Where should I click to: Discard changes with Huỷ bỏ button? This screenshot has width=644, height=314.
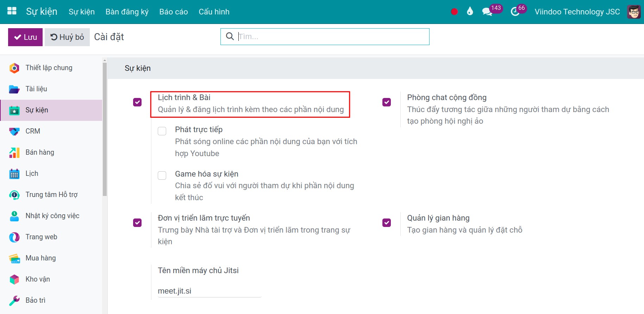[x=67, y=37]
